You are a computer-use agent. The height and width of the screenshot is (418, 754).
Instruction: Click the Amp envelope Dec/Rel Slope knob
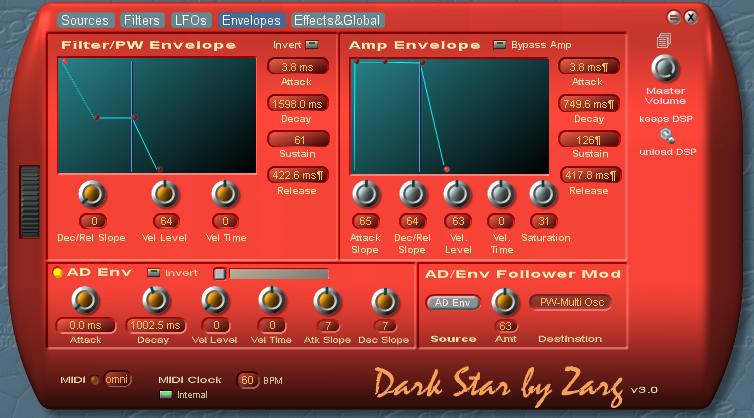point(413,194)
